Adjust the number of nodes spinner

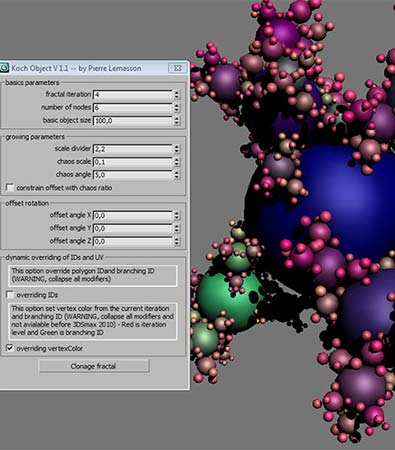(x=177, y=108)
